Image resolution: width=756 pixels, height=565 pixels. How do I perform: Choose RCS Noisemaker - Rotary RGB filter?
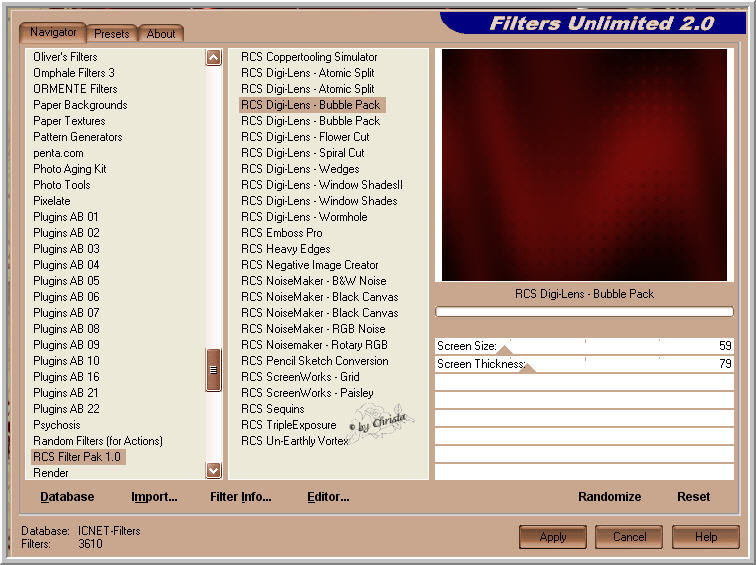(314, 345)
